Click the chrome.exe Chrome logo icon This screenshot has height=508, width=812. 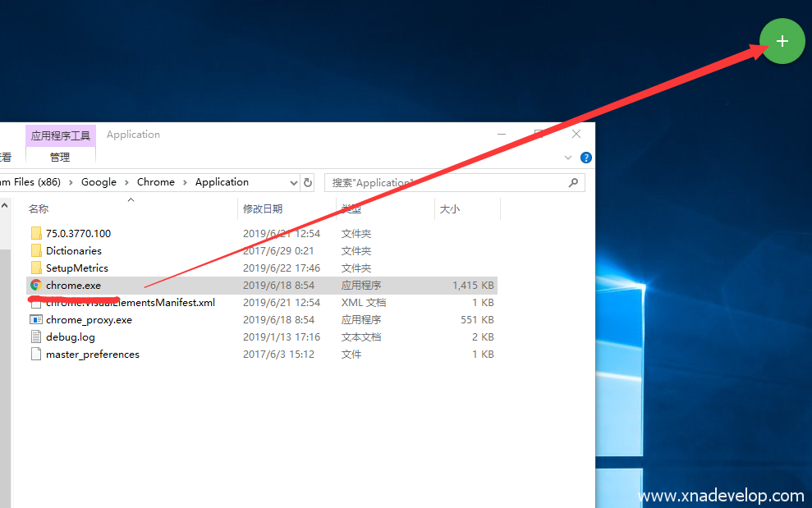(35, 286)
